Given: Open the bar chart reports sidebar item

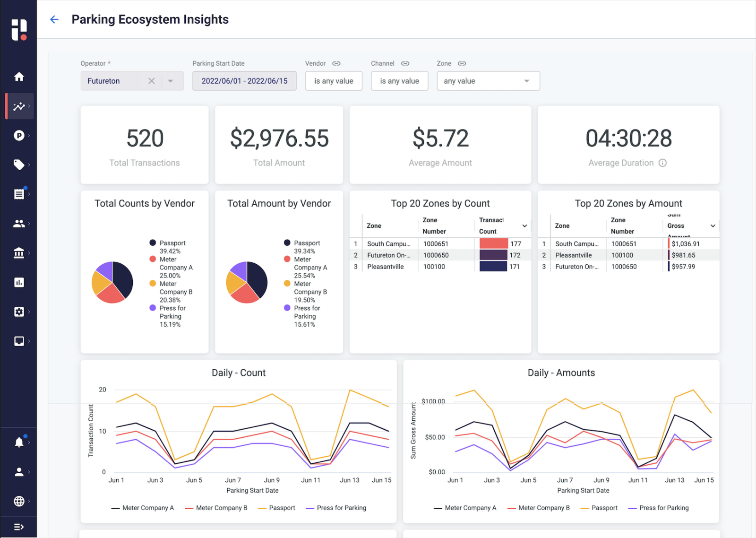Looking at the screenshot, I should point(19,283).
